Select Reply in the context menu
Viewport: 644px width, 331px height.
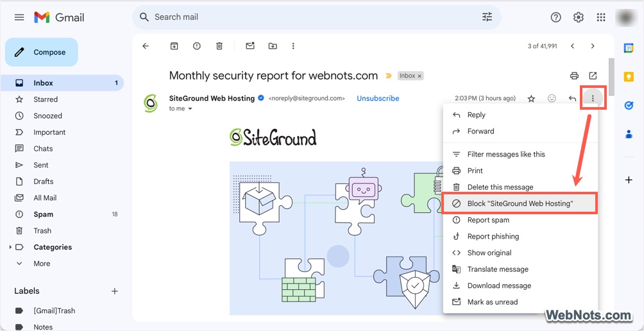(x=520, y=115)
